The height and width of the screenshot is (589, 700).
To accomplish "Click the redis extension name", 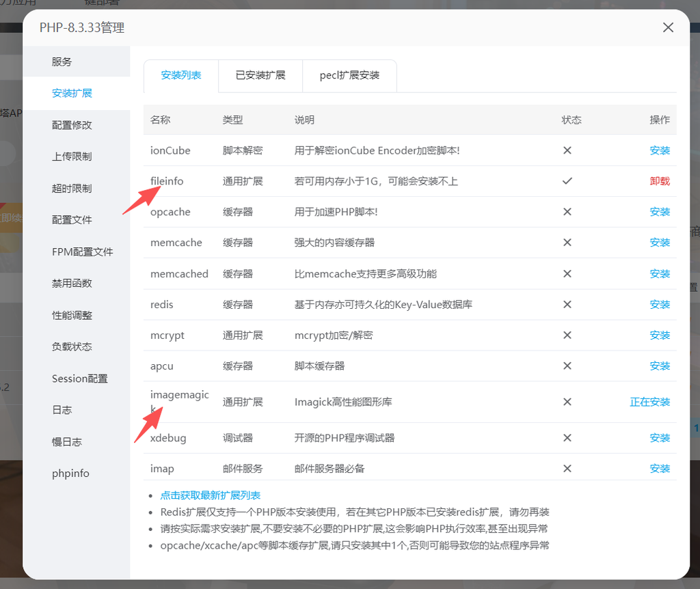I will [161, 305].
